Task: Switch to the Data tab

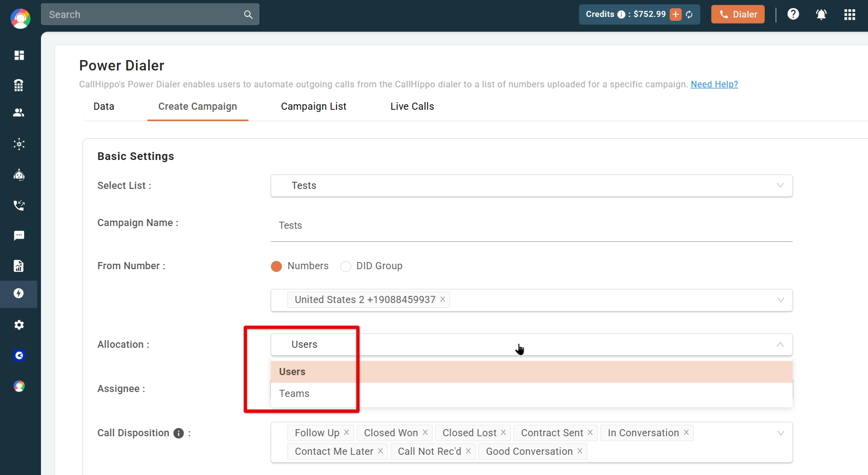Action: 104,106
